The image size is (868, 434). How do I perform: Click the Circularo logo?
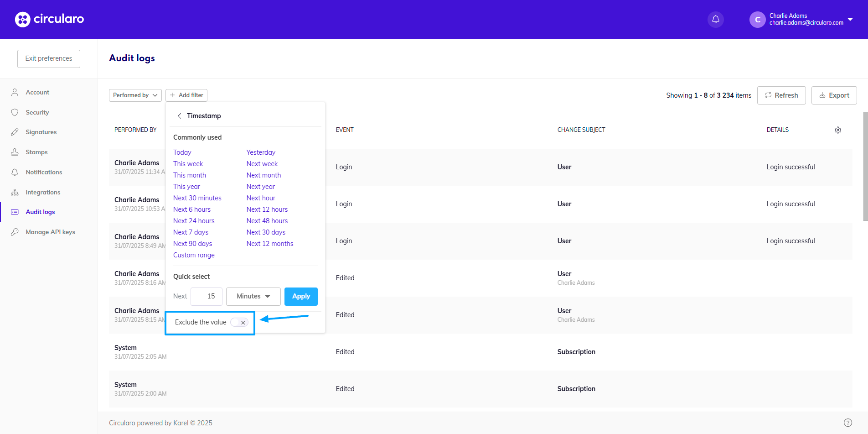(x=49, y=19)
